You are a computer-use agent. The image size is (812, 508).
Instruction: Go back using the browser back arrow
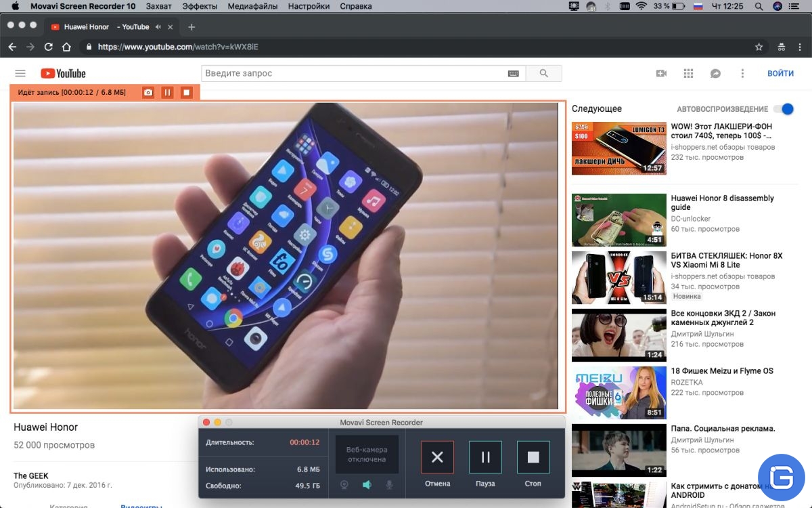click(12, 47)
